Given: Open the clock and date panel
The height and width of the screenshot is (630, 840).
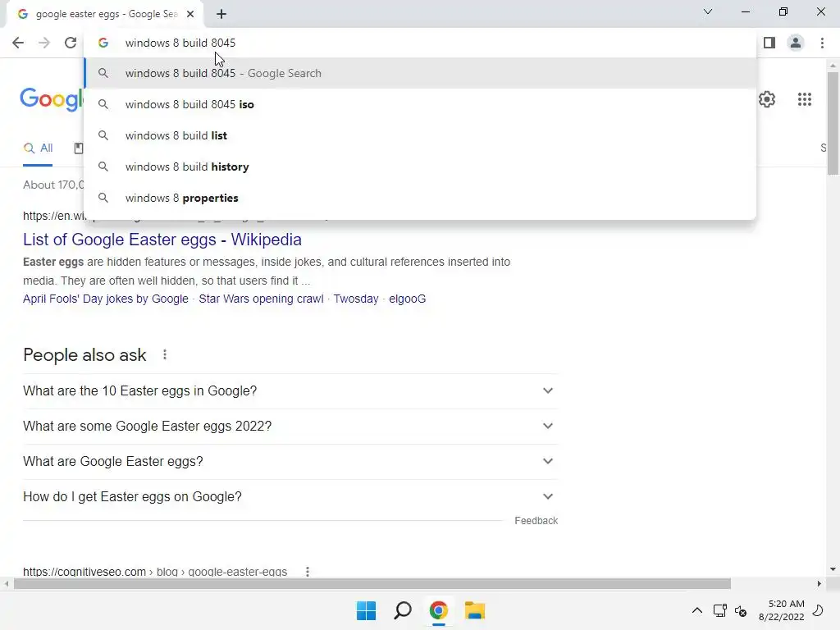Looking at the screenshot, I should pos(782,610).
